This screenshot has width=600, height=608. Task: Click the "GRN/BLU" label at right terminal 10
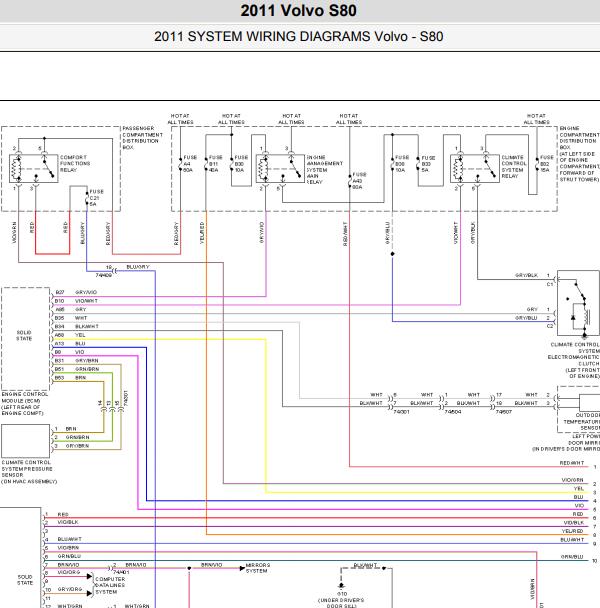(572, 557)
